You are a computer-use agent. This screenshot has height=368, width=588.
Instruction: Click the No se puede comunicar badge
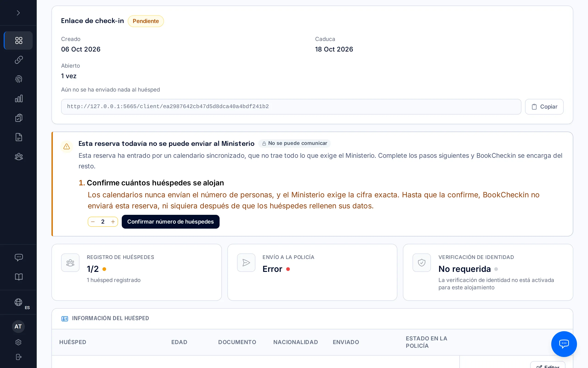pos(294,143)
